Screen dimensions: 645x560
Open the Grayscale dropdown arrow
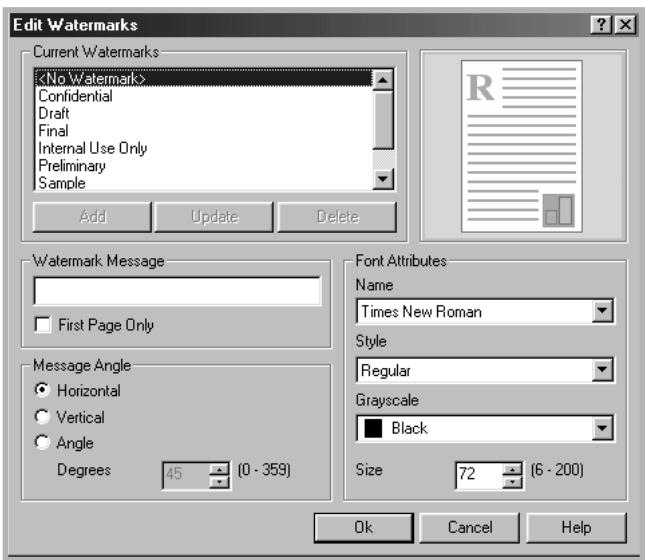pos(602,428)
